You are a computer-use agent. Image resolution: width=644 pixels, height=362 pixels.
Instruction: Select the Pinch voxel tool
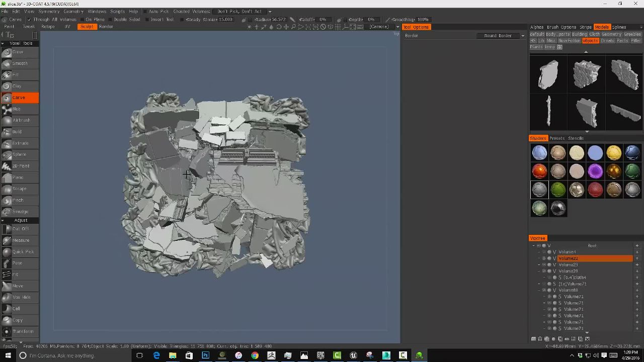(x=19, y=200)
